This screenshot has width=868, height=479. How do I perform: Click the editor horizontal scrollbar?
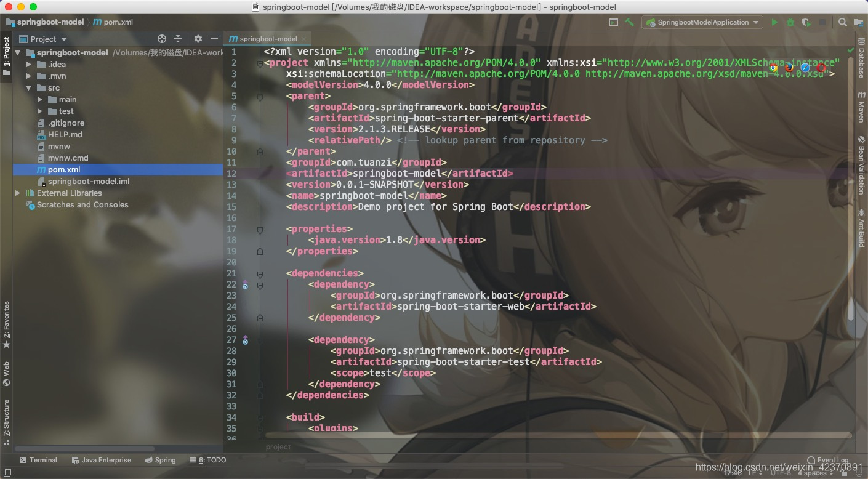tap(557, 435)
